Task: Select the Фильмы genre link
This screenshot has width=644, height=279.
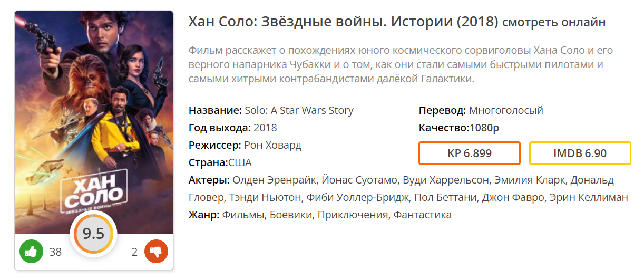Action: pos(243,215)
